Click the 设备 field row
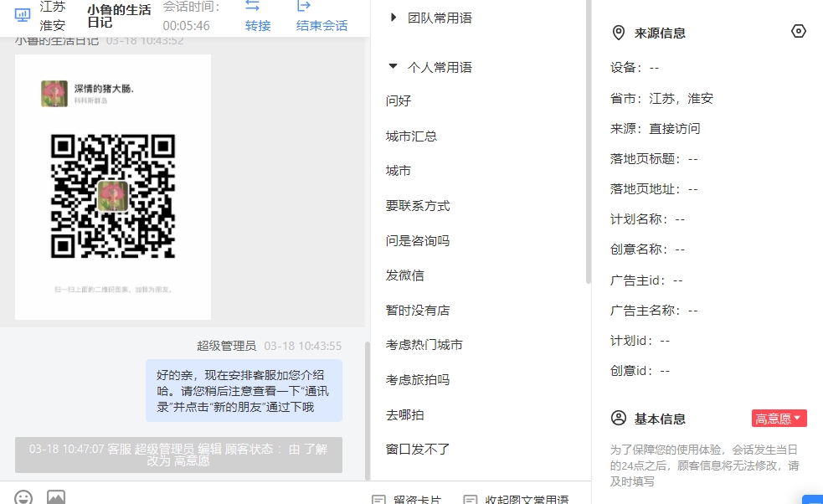823x504 pixels. click(x=635, y=68)
